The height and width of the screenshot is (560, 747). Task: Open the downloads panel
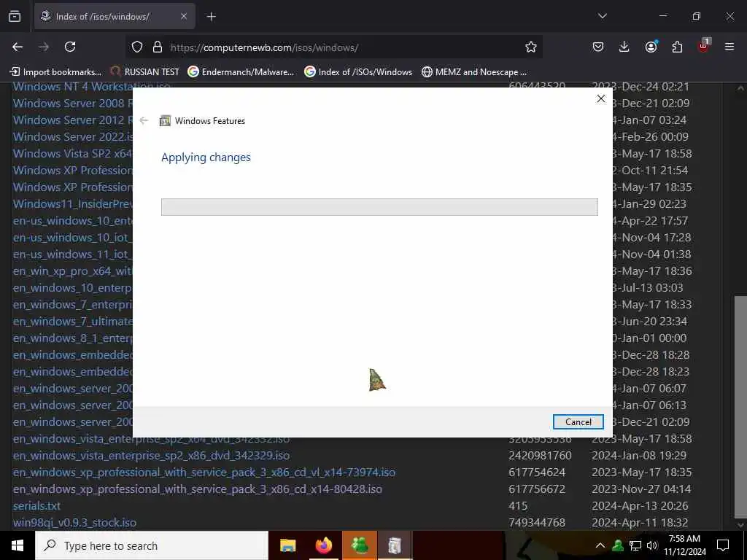(624, 47)
